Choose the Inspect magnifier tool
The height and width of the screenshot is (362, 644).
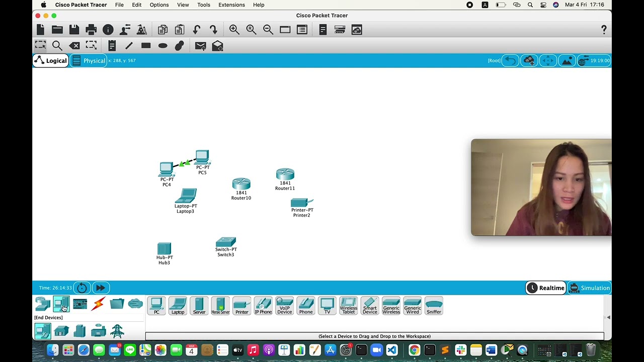pos(57,46)
